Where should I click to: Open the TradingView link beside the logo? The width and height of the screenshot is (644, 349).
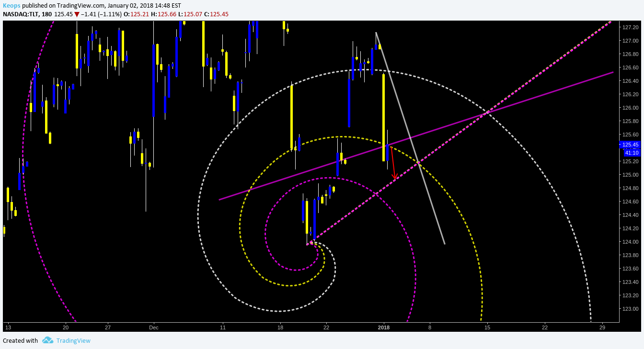(x=73, y=341)
